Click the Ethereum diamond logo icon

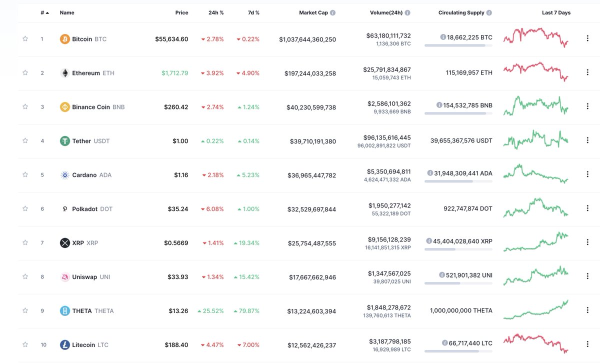[65, 73]
